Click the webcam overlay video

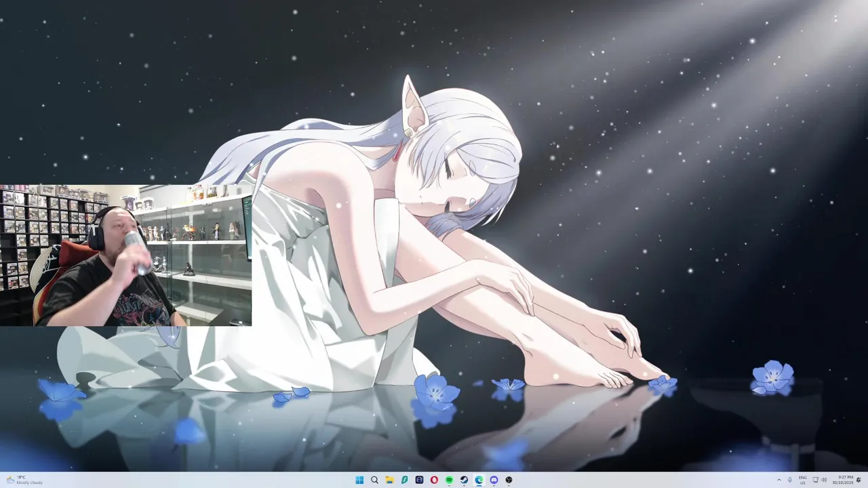pyautogui.click(x=125, y=255)
